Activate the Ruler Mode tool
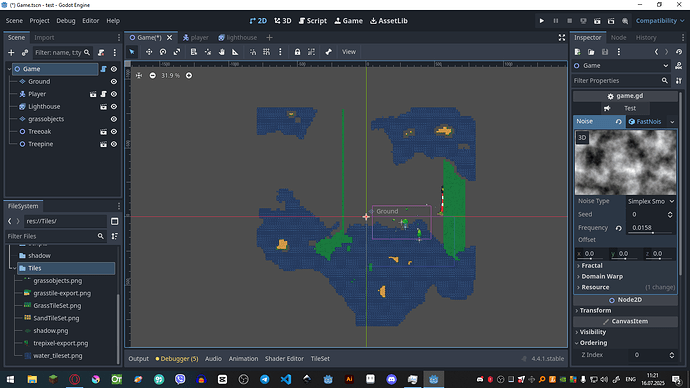Screen dimensions: 690x388 [x=235, y=52]
